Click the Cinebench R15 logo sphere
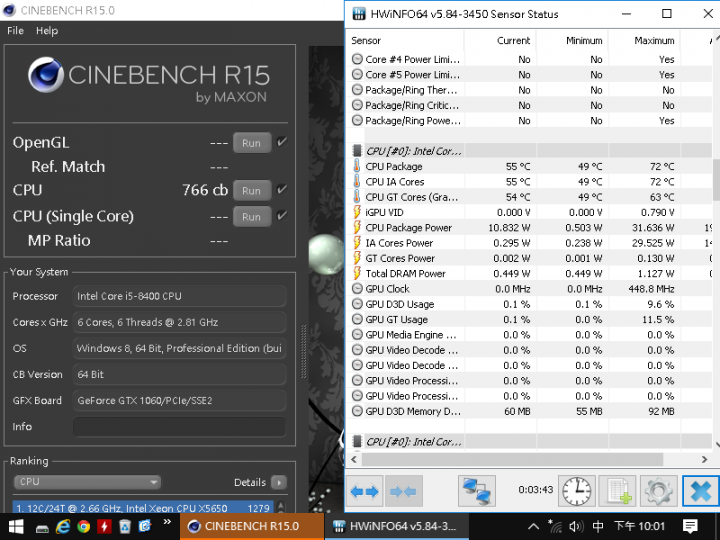The height and width of the screenshot is (540, 720). pos(45,75)
